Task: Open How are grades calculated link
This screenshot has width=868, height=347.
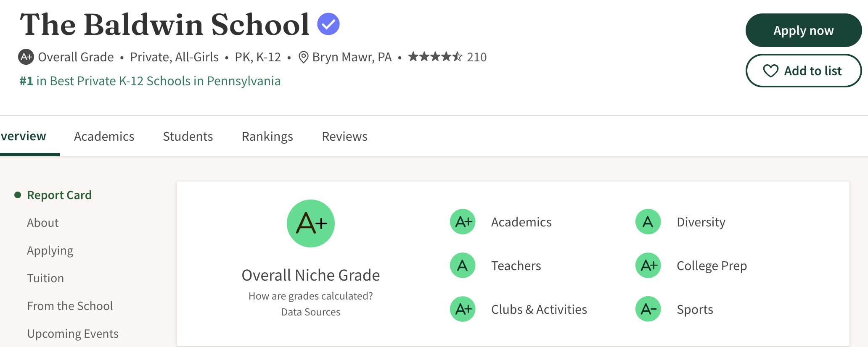Action: [x=310, y=296]
